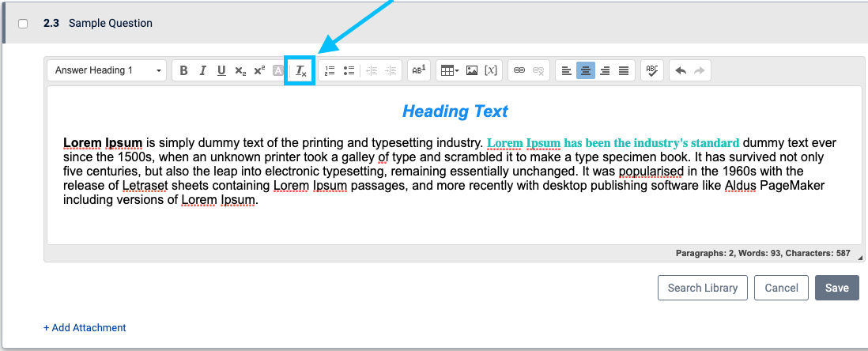Click the teal 'has been the industry's standard' text
This screenshot has width=868, height=351.
click(651, 143)
